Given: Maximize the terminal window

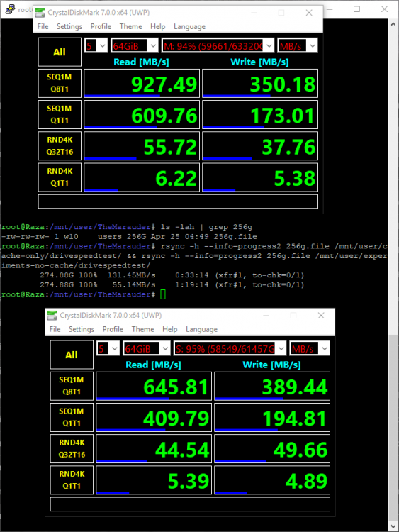Looking at the screenshot, I should (356, 9).
